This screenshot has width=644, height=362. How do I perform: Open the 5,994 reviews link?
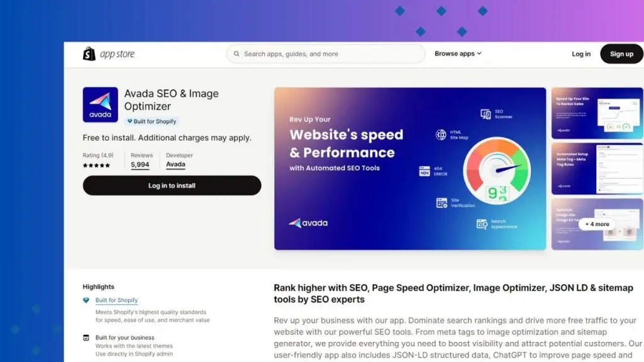pyautogui.click(x=140, y=165)
